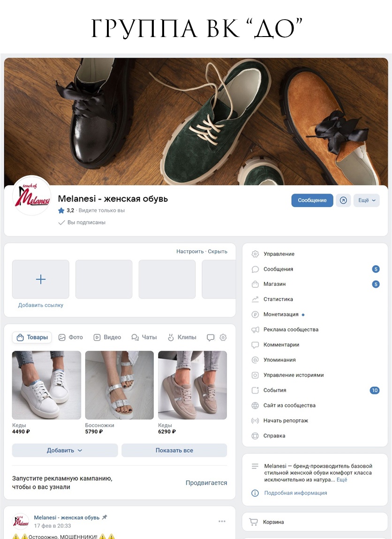Open Монетизация in the community menu
This screenshot has height=539, width=392.
[x=315, y=314]
